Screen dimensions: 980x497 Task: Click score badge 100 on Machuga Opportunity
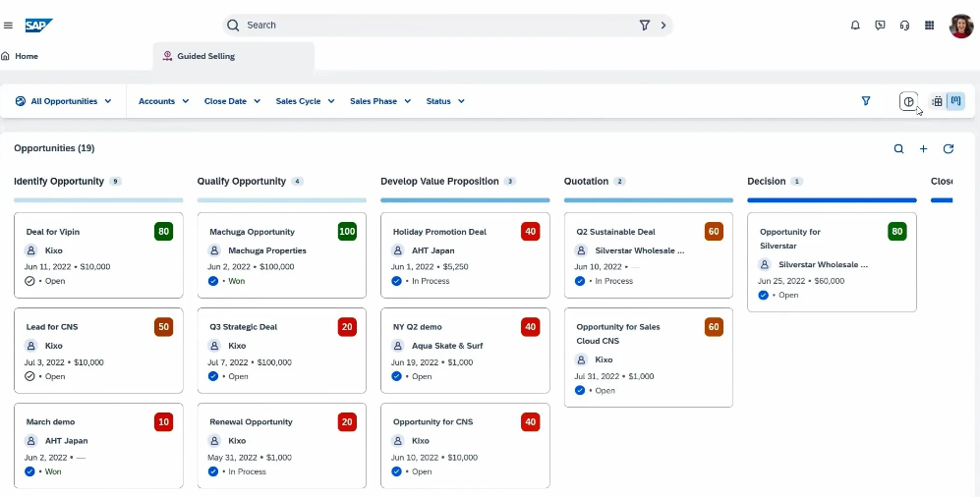tap(347, 232)
